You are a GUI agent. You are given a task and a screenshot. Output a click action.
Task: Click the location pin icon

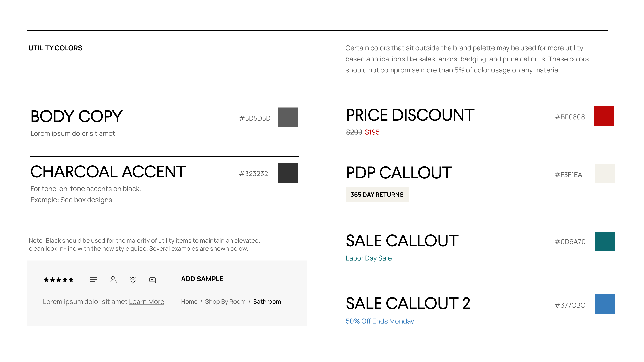[x=133, y=280]
